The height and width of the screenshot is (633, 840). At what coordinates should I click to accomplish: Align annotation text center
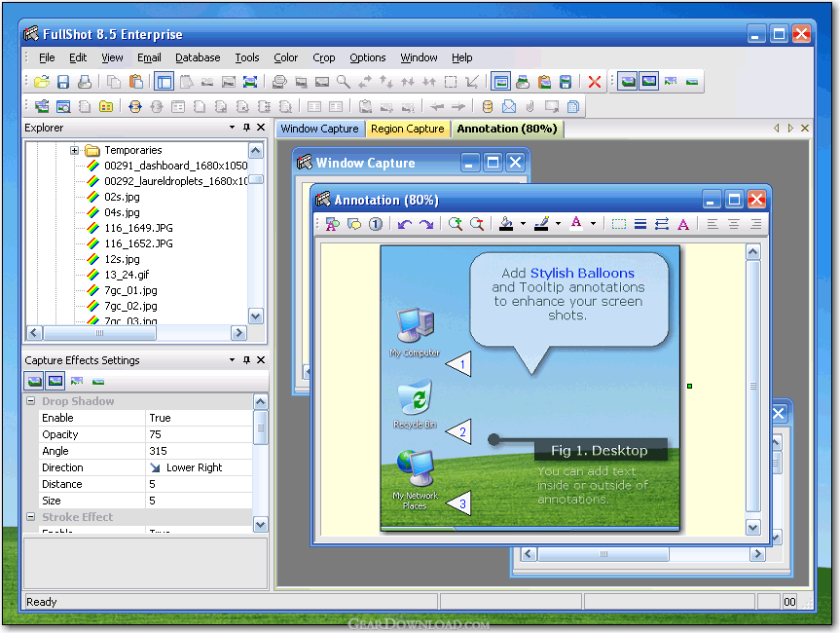[733, 224]
